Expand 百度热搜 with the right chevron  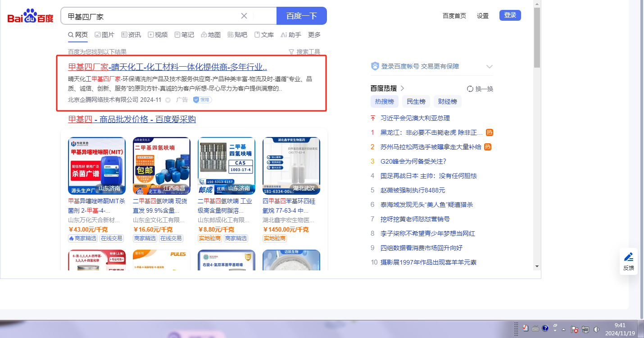[x=402, y=88]
